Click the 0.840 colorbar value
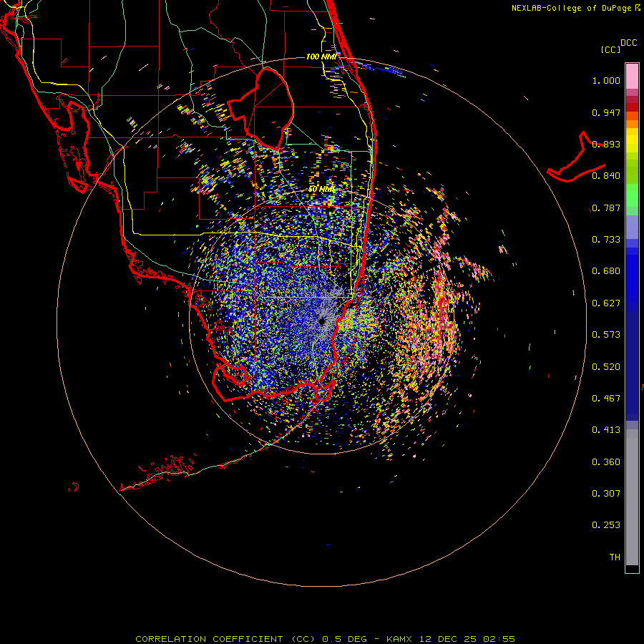The width and height of the screenshot is (644, 644). [606, 176]
